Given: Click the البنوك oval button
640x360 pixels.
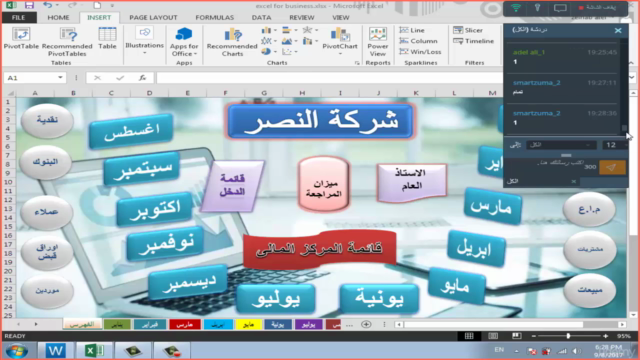Looking at the screenshot, I should click(46, 162).
